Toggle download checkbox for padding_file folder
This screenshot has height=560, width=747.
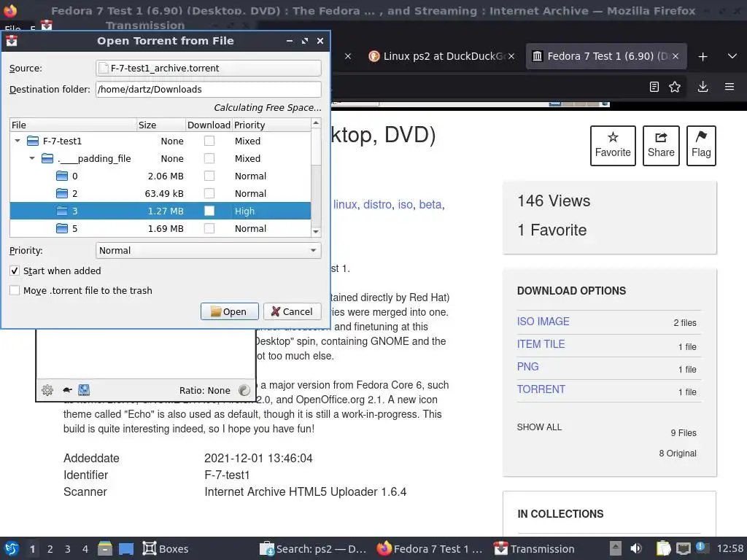tap(209, 158)
